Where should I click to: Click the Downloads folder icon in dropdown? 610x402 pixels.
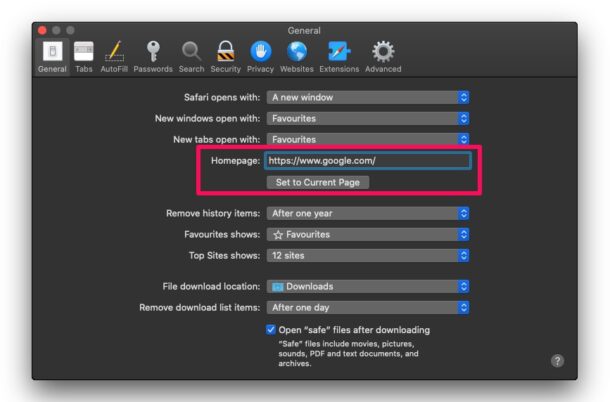click(277, 287)
